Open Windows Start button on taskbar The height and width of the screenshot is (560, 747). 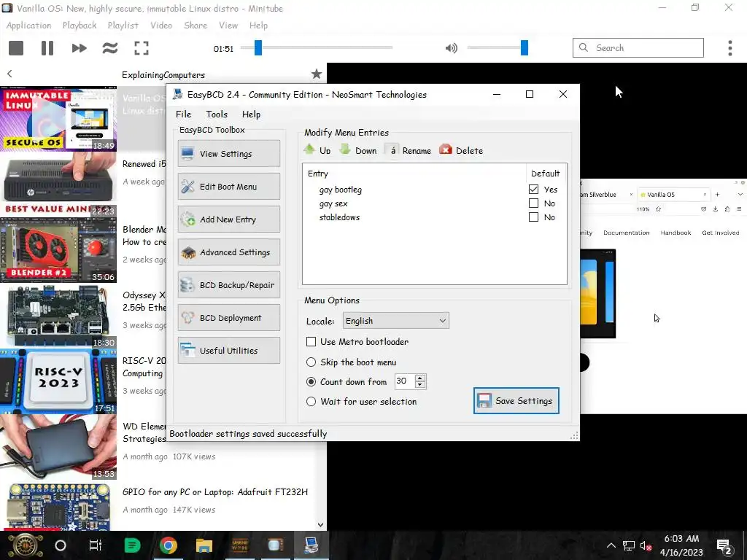[x=26, y=545]
